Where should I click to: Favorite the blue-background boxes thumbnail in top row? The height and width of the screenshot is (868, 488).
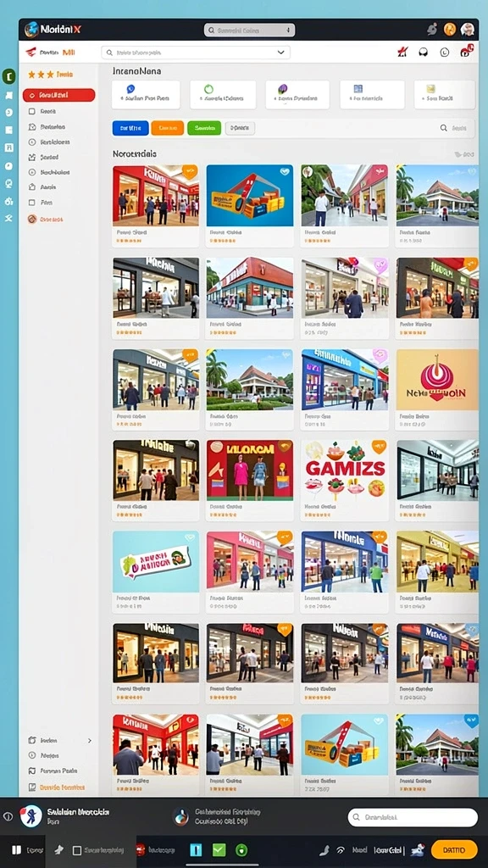(x=285, y=171)
